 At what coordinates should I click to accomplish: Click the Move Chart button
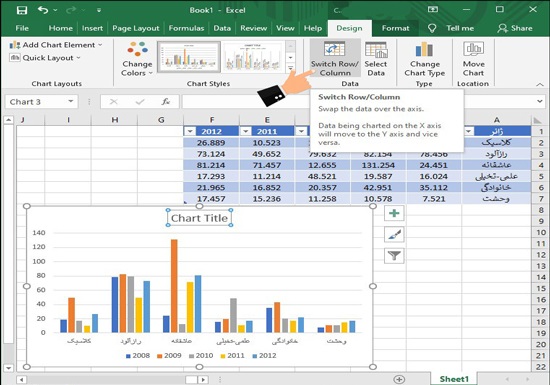pyautogui.click(x=473, y=59)
